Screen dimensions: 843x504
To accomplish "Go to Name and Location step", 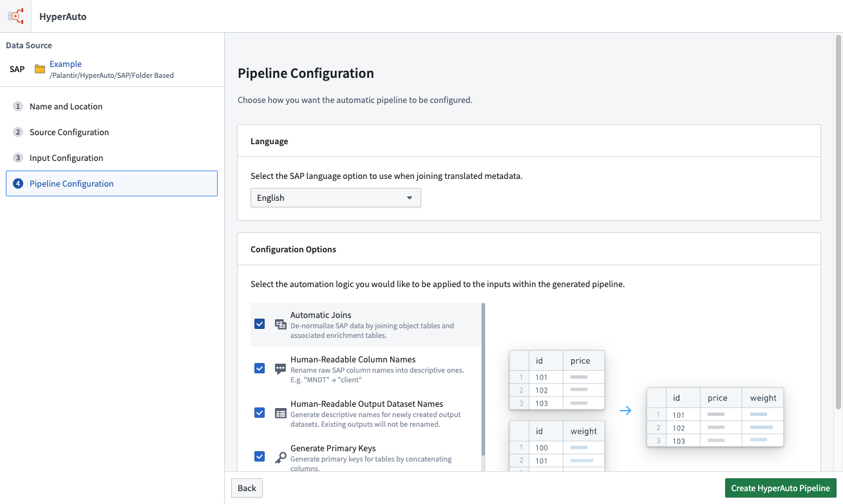I will tap(111, 106).
